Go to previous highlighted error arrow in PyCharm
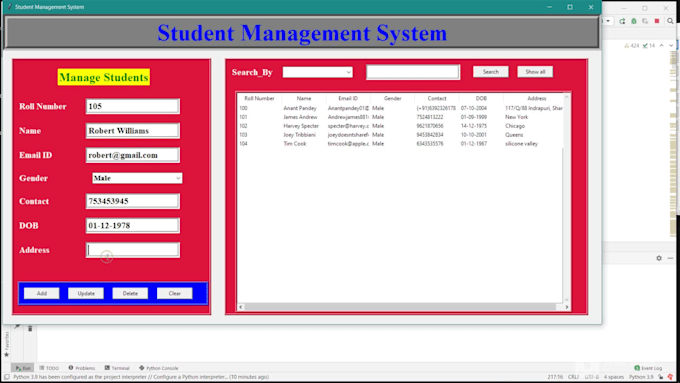The image size is (680, 383). 662,46
